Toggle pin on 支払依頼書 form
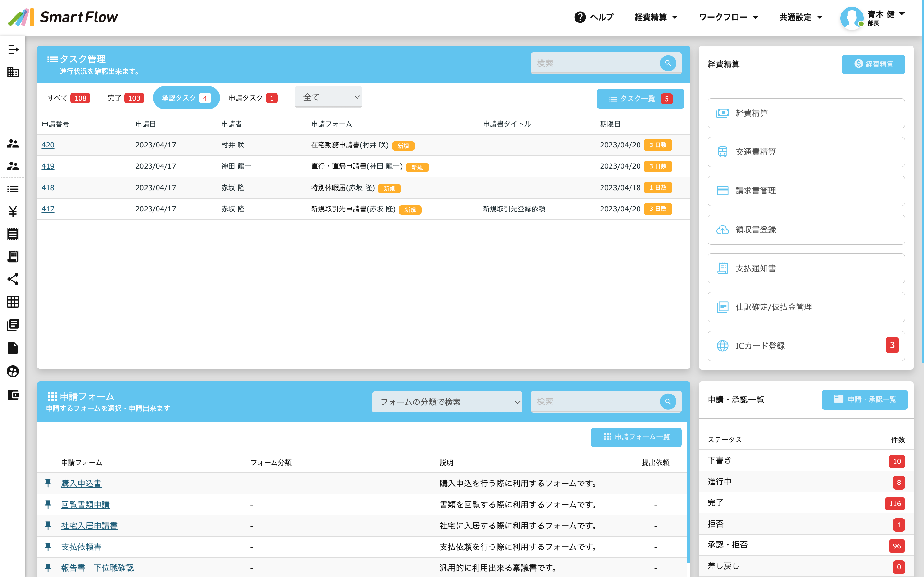The image size is (924, 577). 48,547
